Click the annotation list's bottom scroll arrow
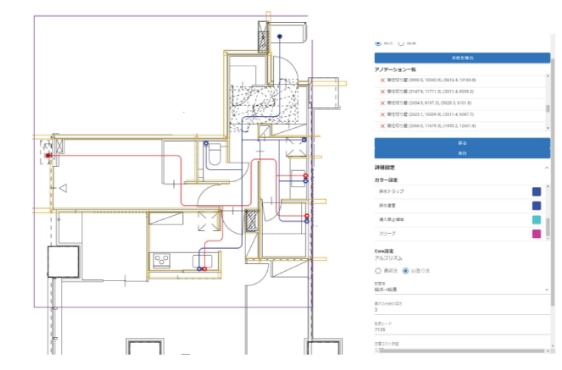The width and height of the screenshot is (562, 370). coord(547,128)
